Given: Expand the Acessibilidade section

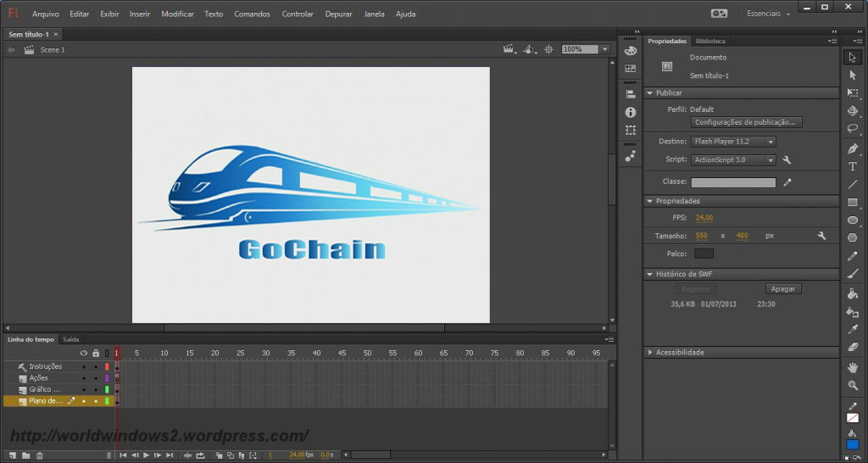Looking at the screenshot, I should point(680,352).
